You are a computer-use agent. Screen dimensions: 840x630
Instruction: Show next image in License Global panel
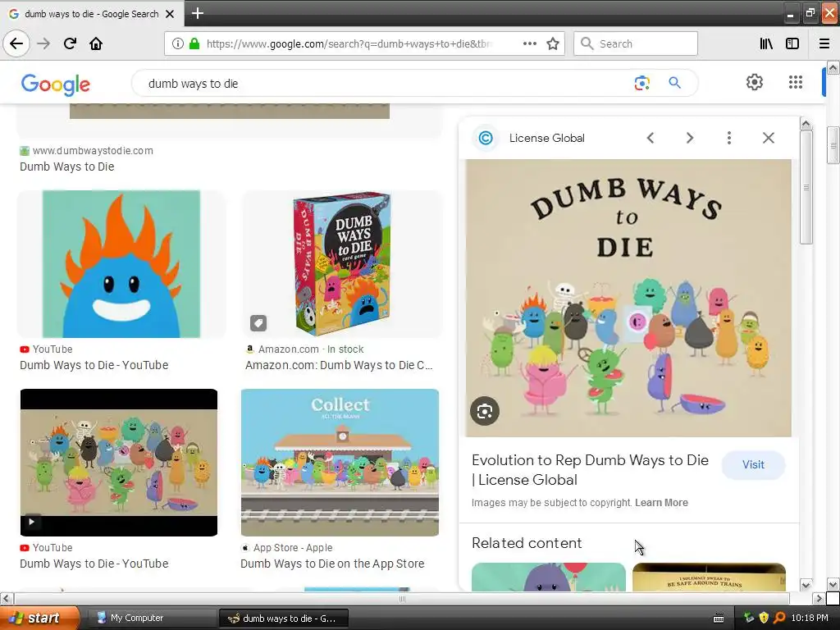coord(689,138)
